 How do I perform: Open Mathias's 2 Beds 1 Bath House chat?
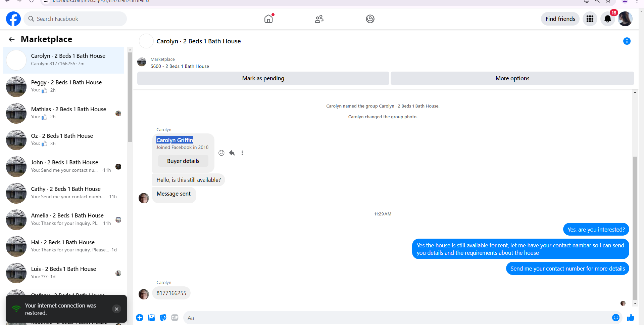(x=64, y=113)
